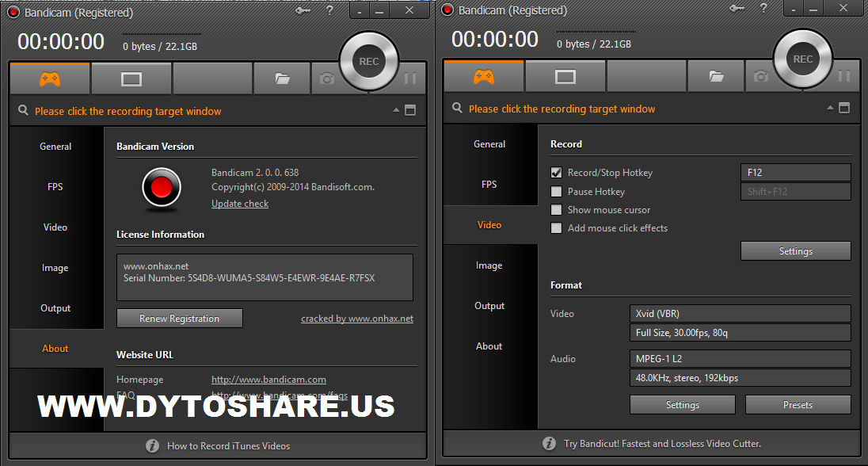
Task: Click pause icon in left window
Action: (x=410, y=78)
